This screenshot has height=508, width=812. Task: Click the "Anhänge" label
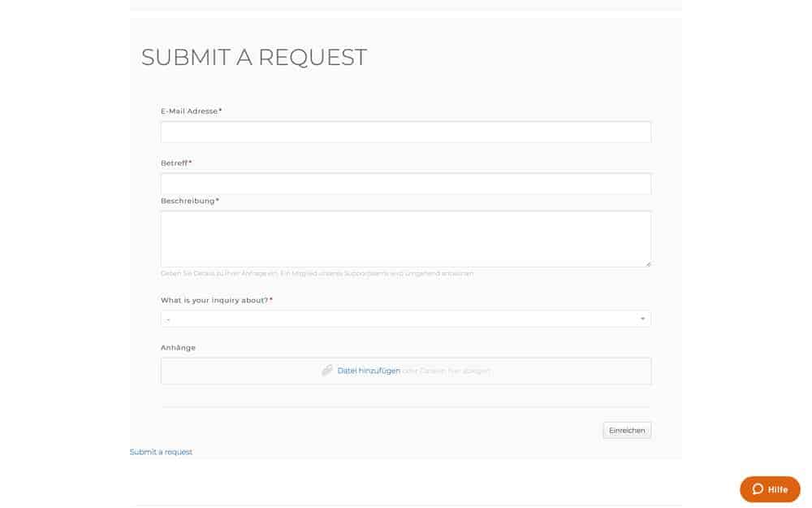pos(178,347)
